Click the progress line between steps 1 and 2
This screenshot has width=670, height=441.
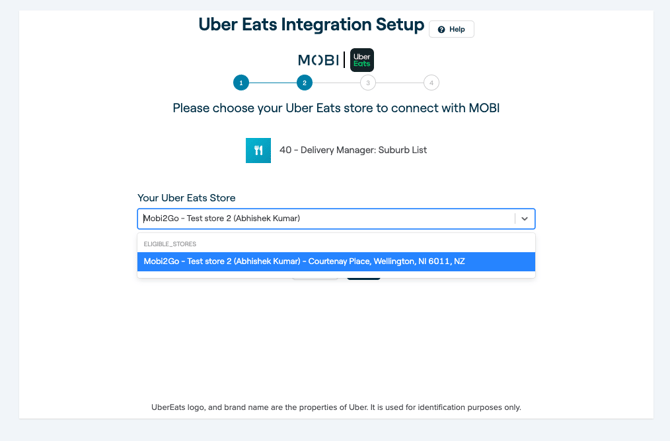pyautogui.click(x=273, y=83)
